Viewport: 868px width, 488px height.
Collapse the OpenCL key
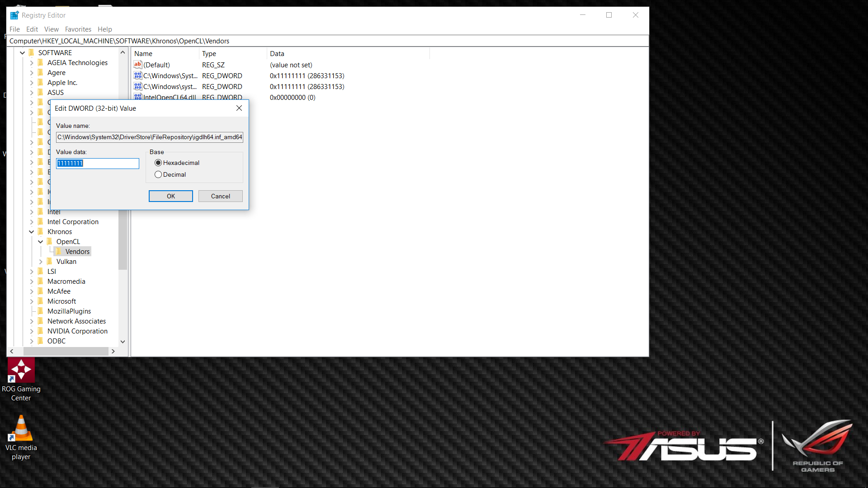pos(41,242)
